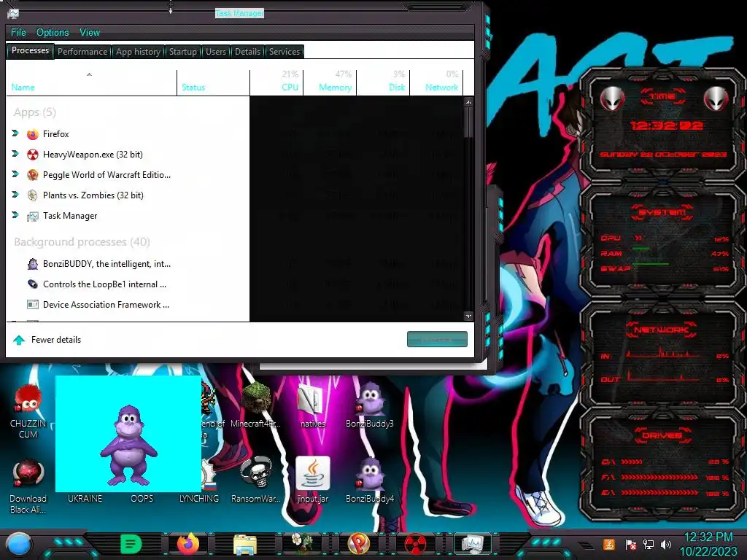
Task: Click the Task Manager icon in list
Action: point(32,216)
